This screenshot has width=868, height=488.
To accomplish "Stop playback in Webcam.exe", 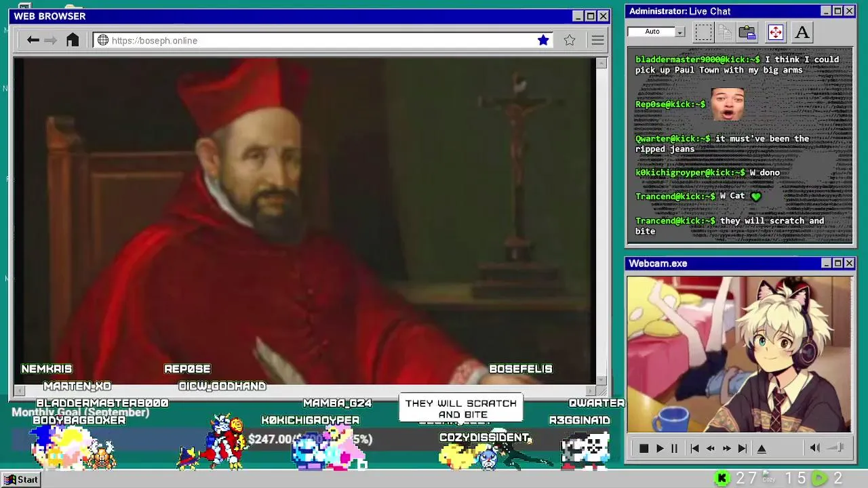I will tap(644, 449).
